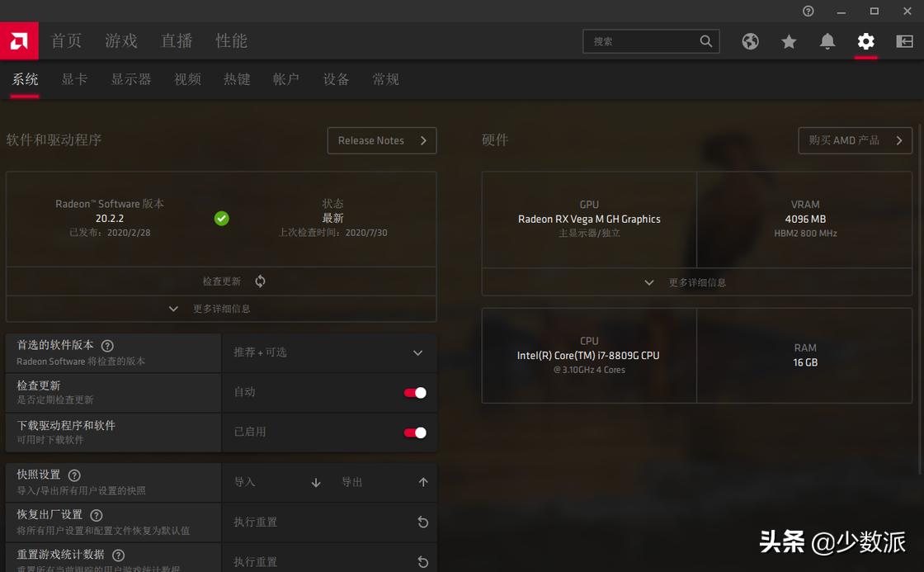Click the AMD Radeon logo

pyautogui.click(x=18, y=40)
